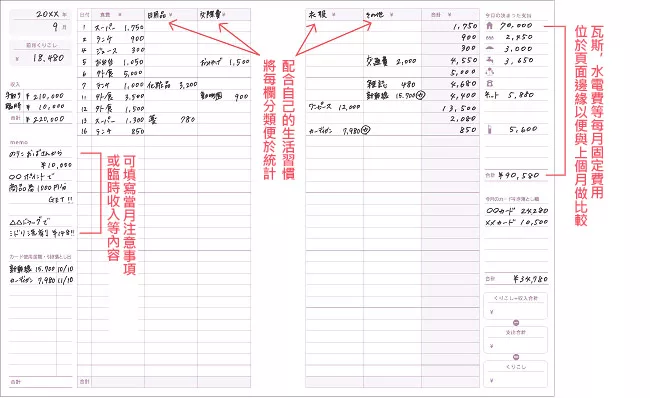
Task: Click the mobile phone icon beside 5,600
Action: click(490, 129)
